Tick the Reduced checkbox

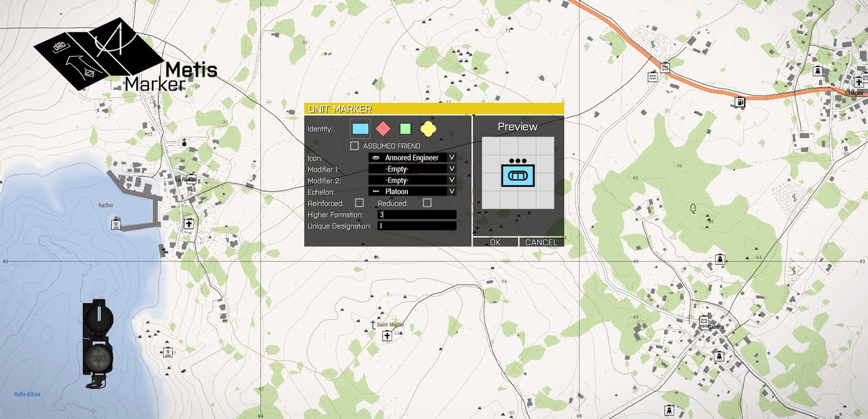427,203
